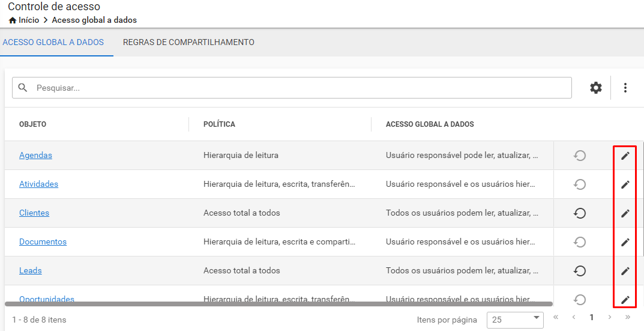The width and height of the screenshot is (644, 331).
Task: Click 'Todos os usuários podem ler' in Clientes row
Action: tap(462, 213)
